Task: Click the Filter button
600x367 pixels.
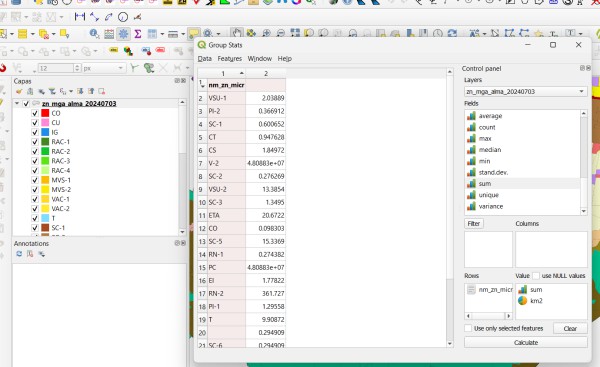Action: click(x=473, y=223)
